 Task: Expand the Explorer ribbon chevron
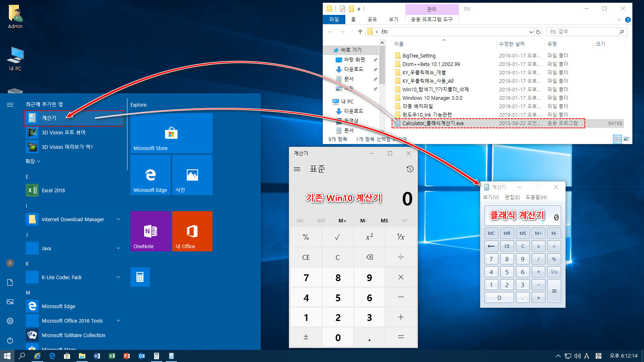(619, 20)
